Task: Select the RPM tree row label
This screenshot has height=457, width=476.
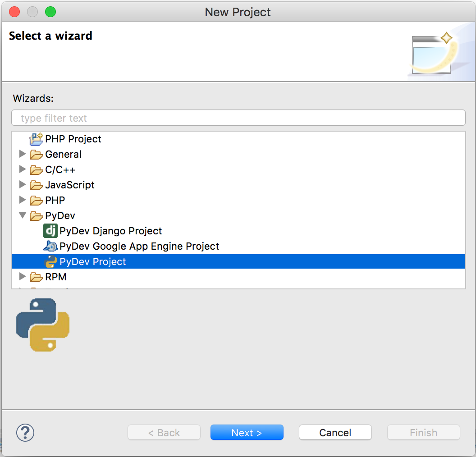Action: click(56, 277)
